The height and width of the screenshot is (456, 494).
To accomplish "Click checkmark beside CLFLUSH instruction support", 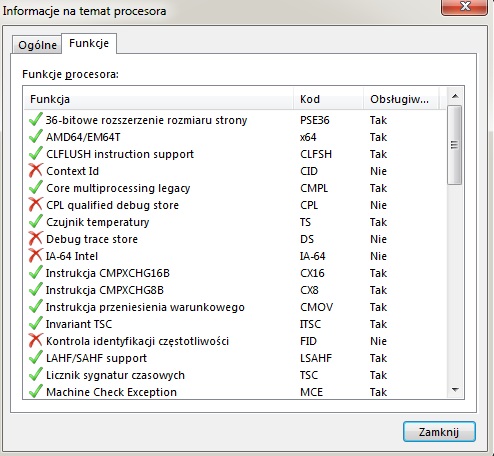I will 35,153.
